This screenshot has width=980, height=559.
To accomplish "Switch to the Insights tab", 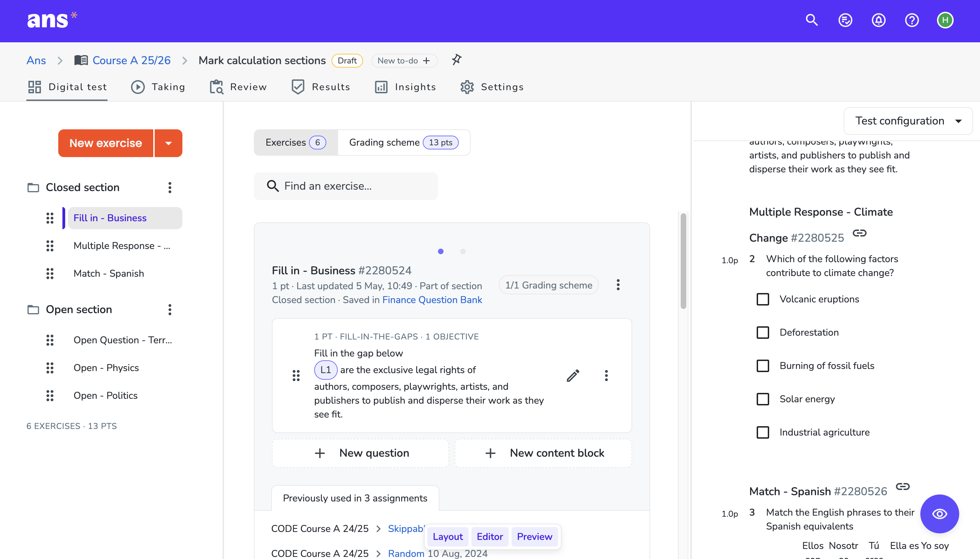I will click(405, 87).
